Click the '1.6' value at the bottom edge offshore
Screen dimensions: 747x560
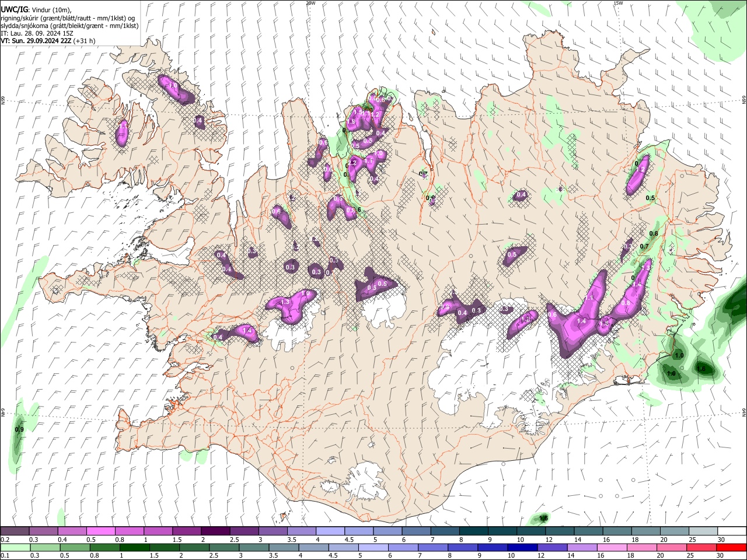pos(544,518)
